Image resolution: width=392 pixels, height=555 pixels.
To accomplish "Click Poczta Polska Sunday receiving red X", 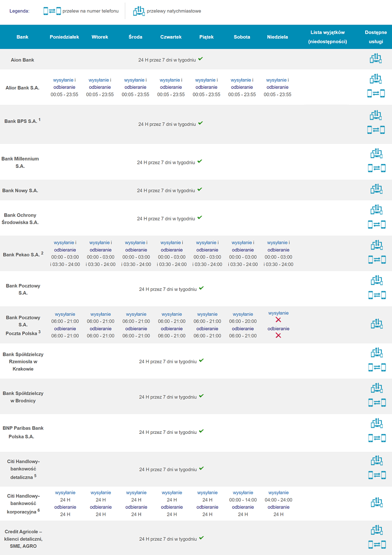I will 278,335.
